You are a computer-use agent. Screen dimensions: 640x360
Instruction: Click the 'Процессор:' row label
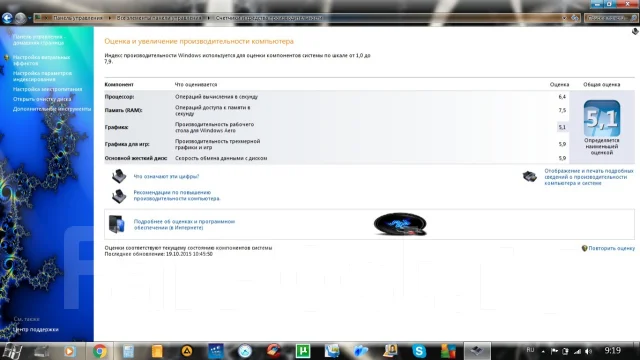(x=119, y=97)
